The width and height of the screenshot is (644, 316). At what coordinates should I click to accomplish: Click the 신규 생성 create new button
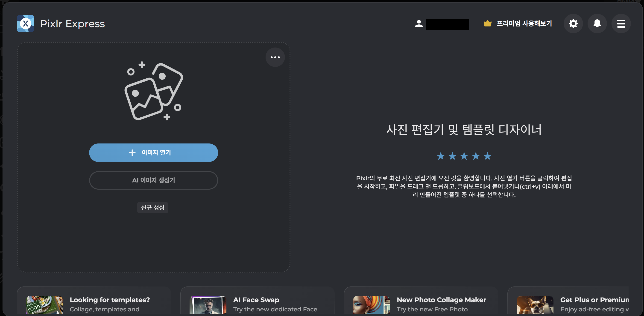tap(152, 208)
